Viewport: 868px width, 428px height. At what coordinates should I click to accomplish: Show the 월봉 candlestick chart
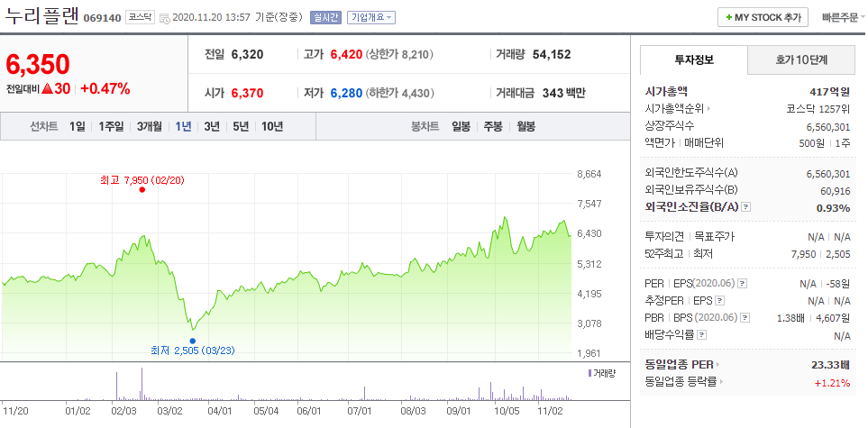pos(525,127)
